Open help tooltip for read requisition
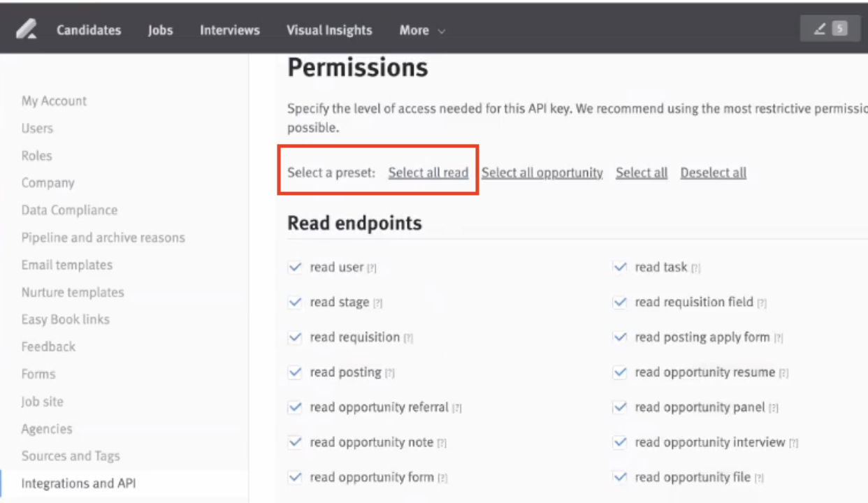The width and height of the screenshot is (868, 503). pyautogui.click(x=409, y=338)
